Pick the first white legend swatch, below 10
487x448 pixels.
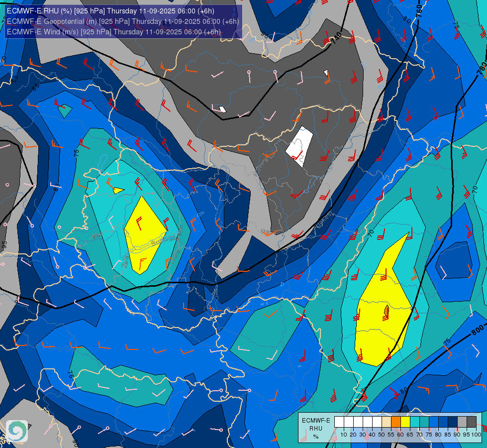(339, 422)
